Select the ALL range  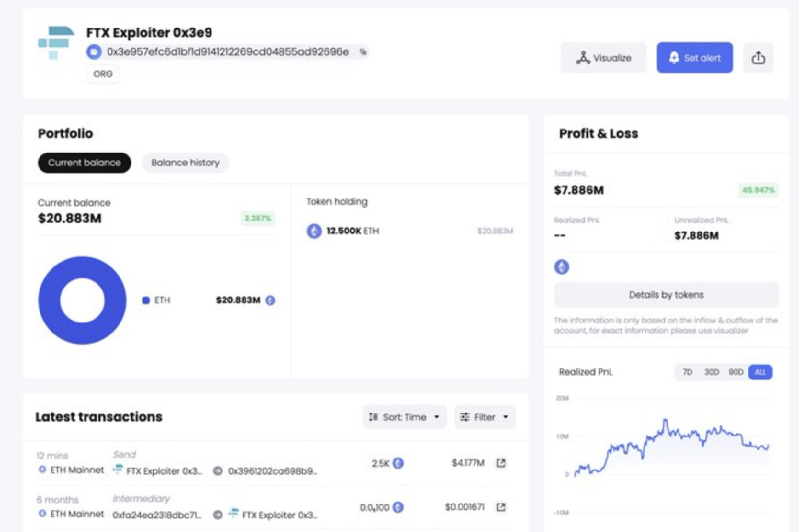(760, 372)
